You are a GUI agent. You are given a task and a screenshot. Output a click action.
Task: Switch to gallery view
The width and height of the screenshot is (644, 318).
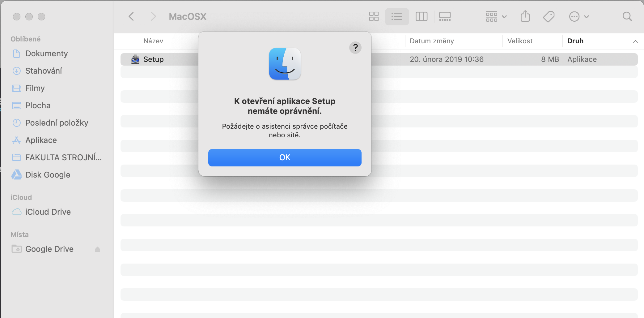445,16
